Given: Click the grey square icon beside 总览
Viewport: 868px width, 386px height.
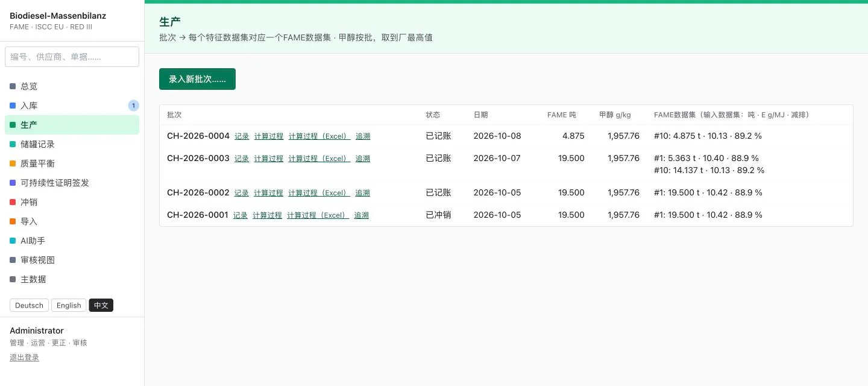Looking at the screenshot, I should pos(13,86).
